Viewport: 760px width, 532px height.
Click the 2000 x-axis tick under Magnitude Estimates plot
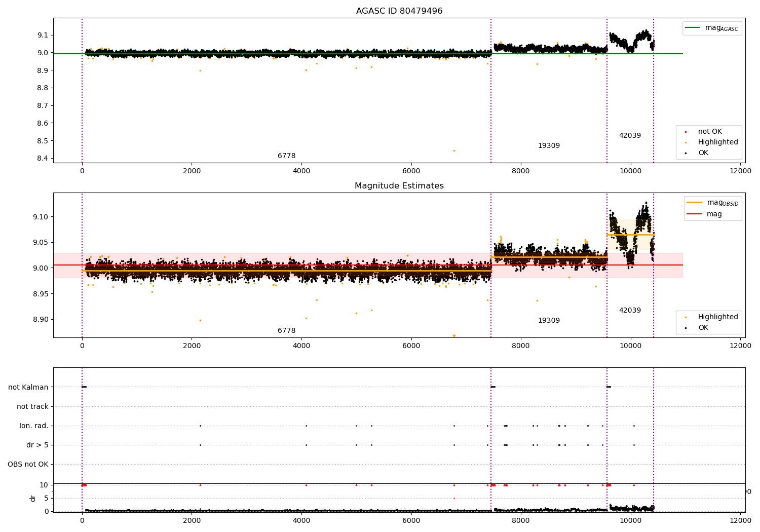(x=192, y=346)
